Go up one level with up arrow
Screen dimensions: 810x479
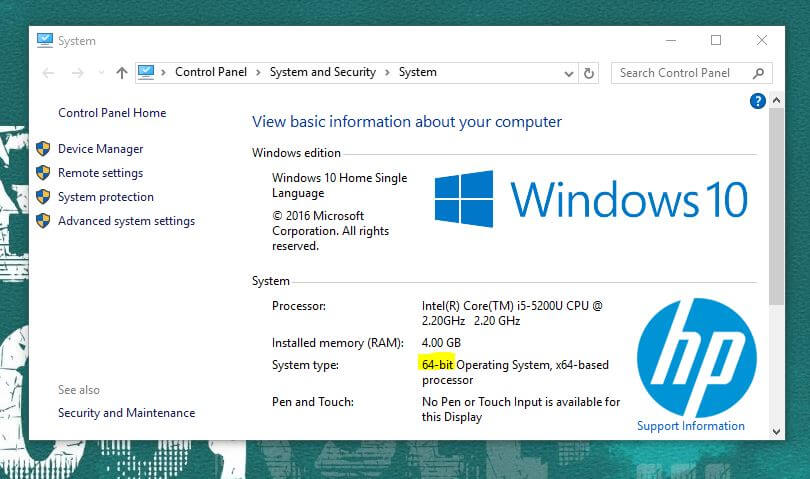121,73
